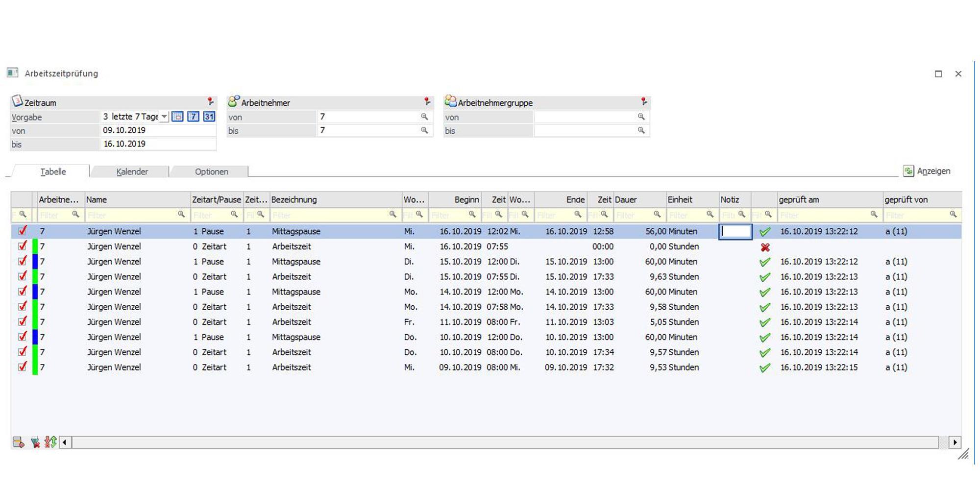Image resolution: width=980 pixels, height=490 pixels.
Task: Click green check of 15.10.2019 Mittagspause row
Action: pos(764,262)
